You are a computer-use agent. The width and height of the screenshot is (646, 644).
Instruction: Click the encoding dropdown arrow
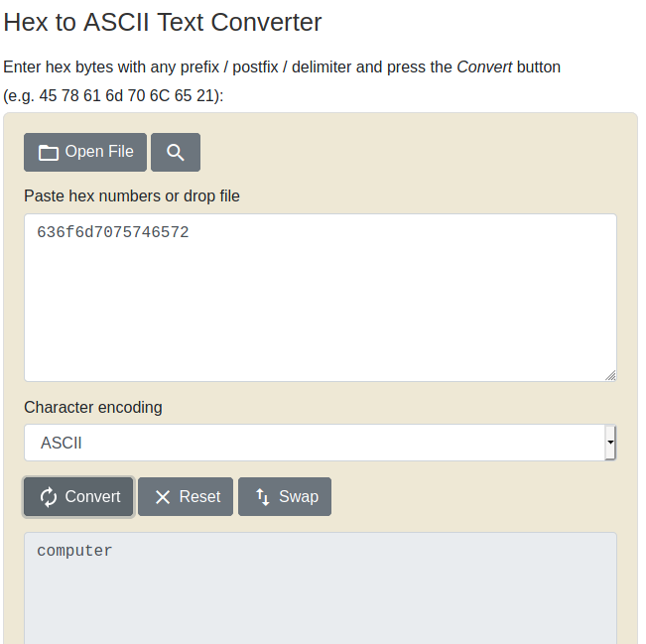pyautogui.click(x=610, y=443)
